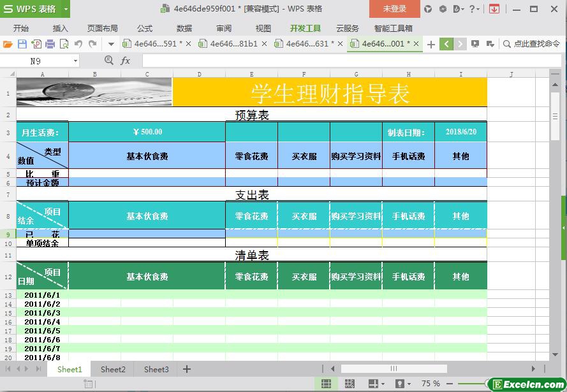
Task: Switch to the Sheet2 tab
Action: 113,369
